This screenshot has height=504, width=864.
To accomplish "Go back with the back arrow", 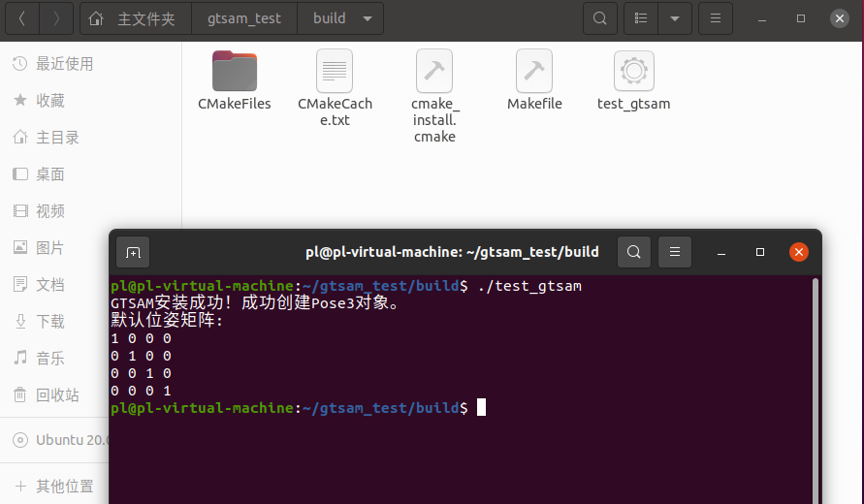I will 22,18.
